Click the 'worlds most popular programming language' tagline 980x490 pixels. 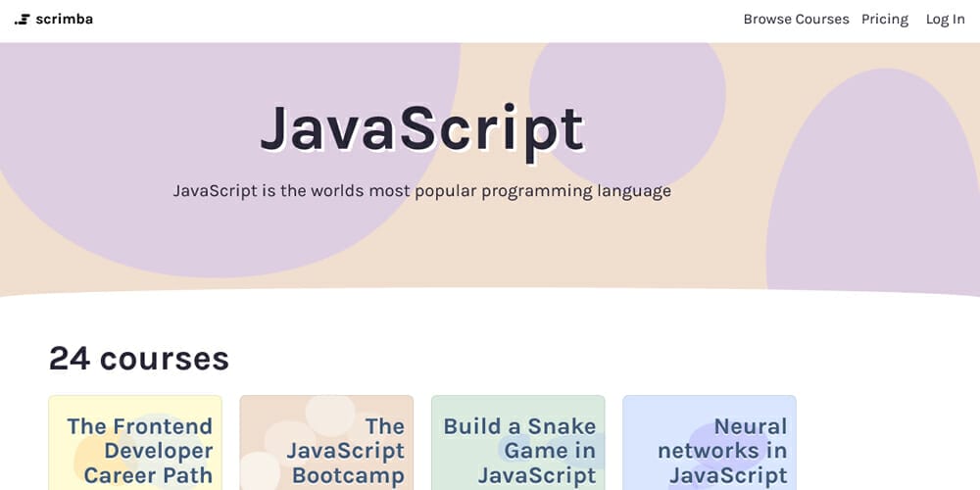click(x=421, y=191)
